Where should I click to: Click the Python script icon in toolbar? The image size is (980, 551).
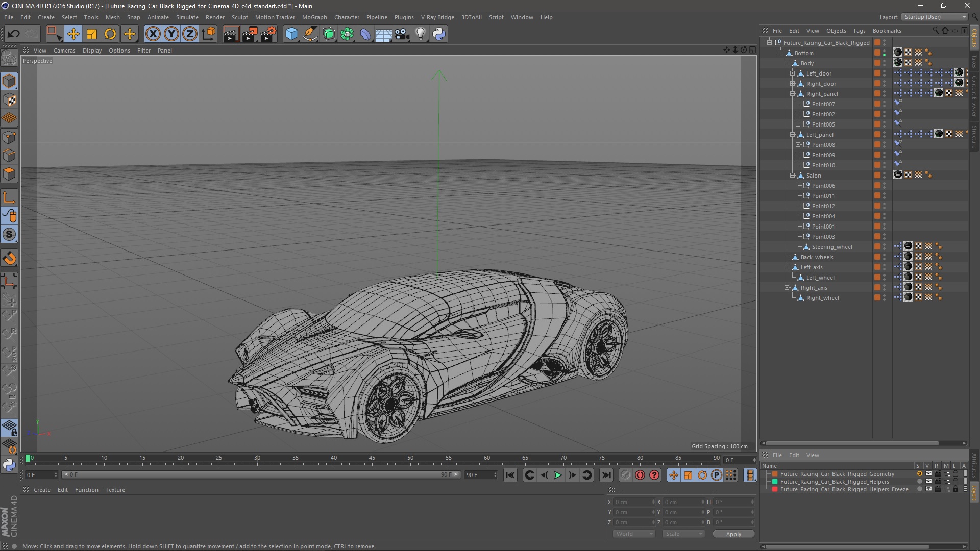[x=439, y=34]
